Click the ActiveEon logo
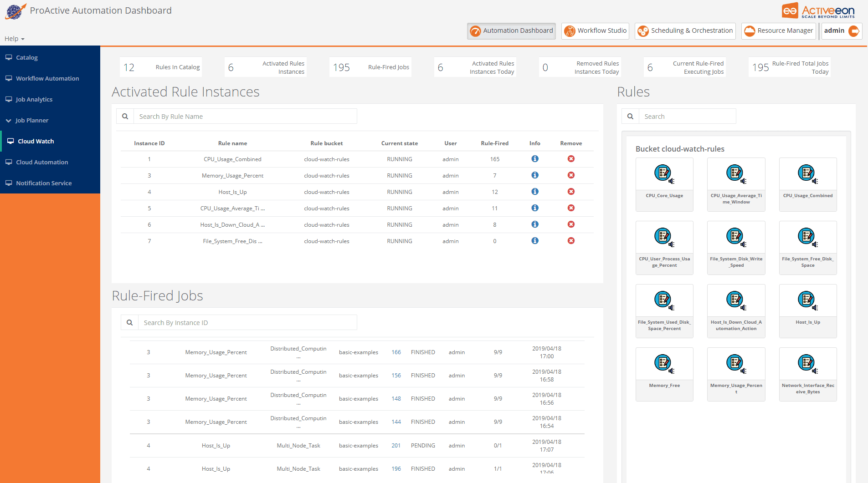868x483 pixels. (x=818, y=11)
